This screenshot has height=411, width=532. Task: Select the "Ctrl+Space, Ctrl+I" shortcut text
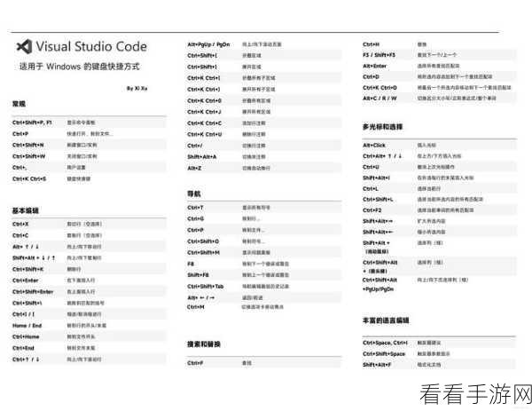(x=385, y=343)
